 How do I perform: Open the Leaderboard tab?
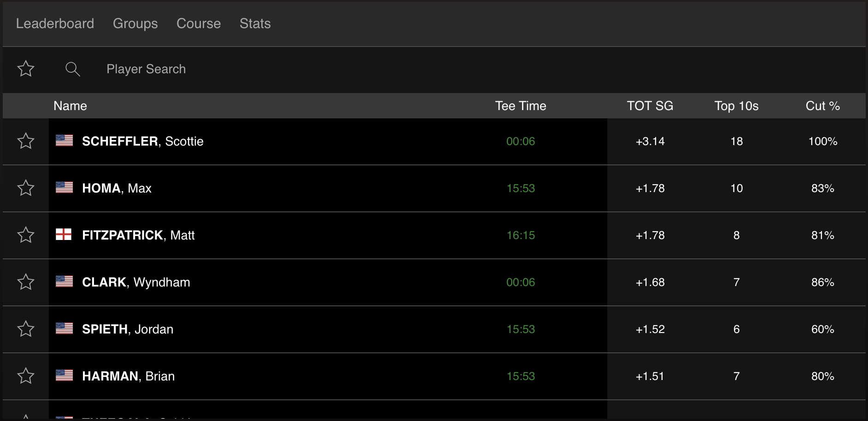coord(55,23)
